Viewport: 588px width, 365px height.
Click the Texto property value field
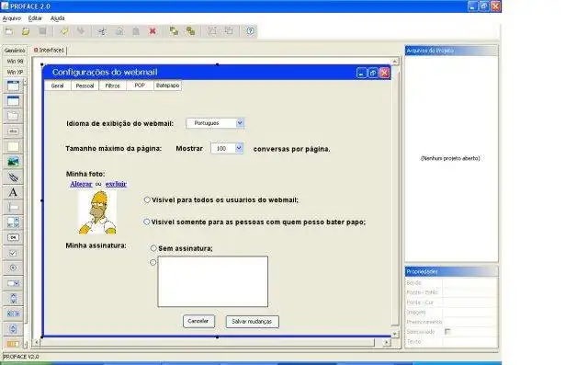[x=470, y=341]
